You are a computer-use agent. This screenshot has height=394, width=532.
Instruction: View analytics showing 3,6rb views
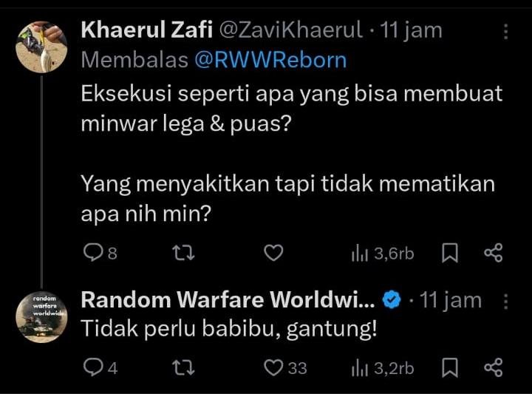pos(383,254)
